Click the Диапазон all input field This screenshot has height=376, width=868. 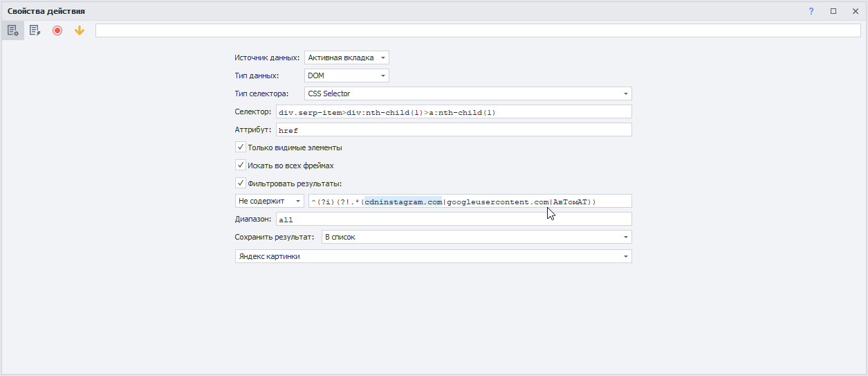(x=454, y=219)
